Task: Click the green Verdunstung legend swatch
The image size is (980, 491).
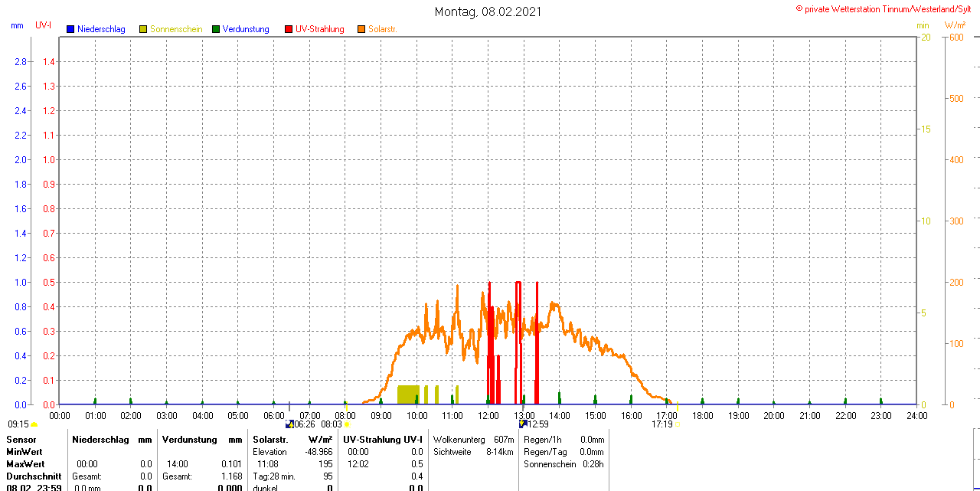Action: tap(216, 29)
